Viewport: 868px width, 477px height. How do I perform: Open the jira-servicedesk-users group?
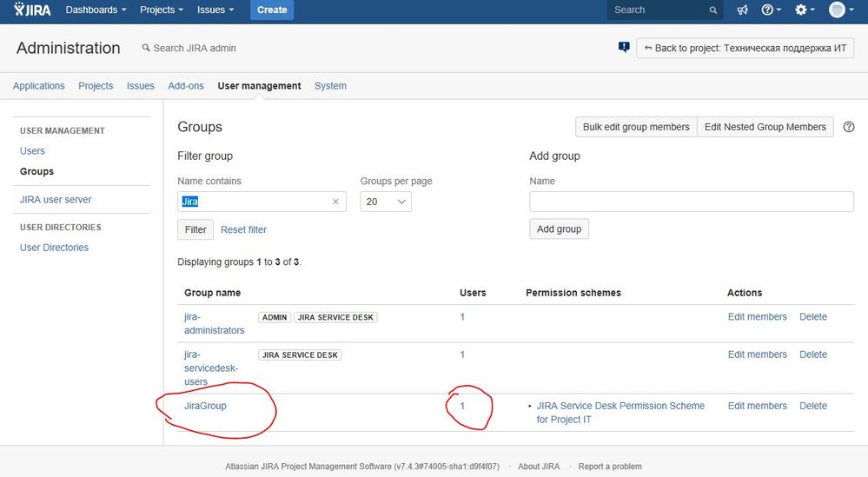211,368
